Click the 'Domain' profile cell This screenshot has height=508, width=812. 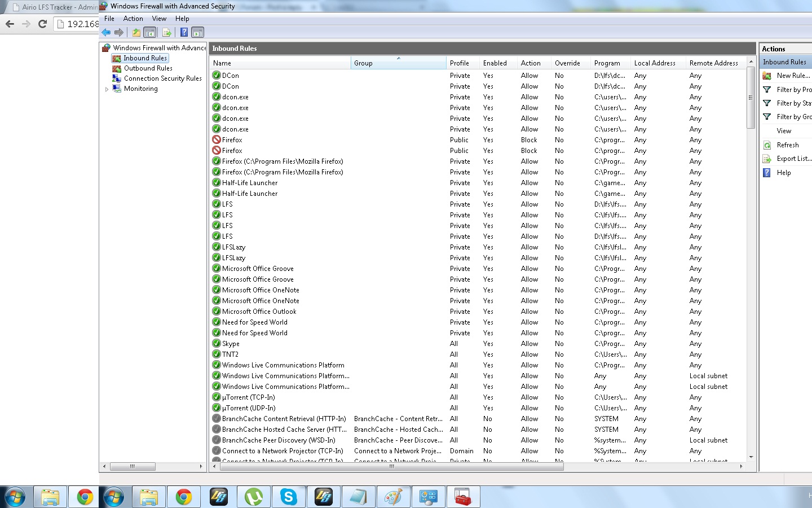461,451
